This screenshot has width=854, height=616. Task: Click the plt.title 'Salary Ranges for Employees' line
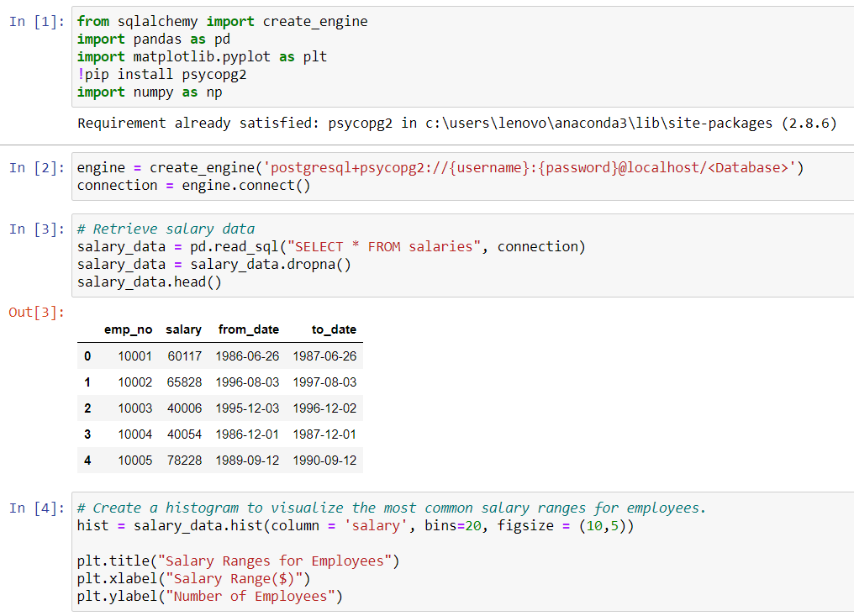pos(238,561)
